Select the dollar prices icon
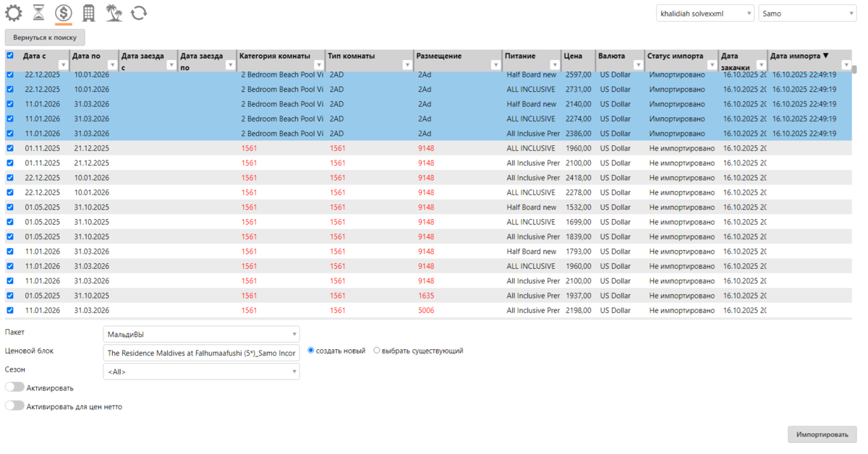868x454 pixels. 64,12
